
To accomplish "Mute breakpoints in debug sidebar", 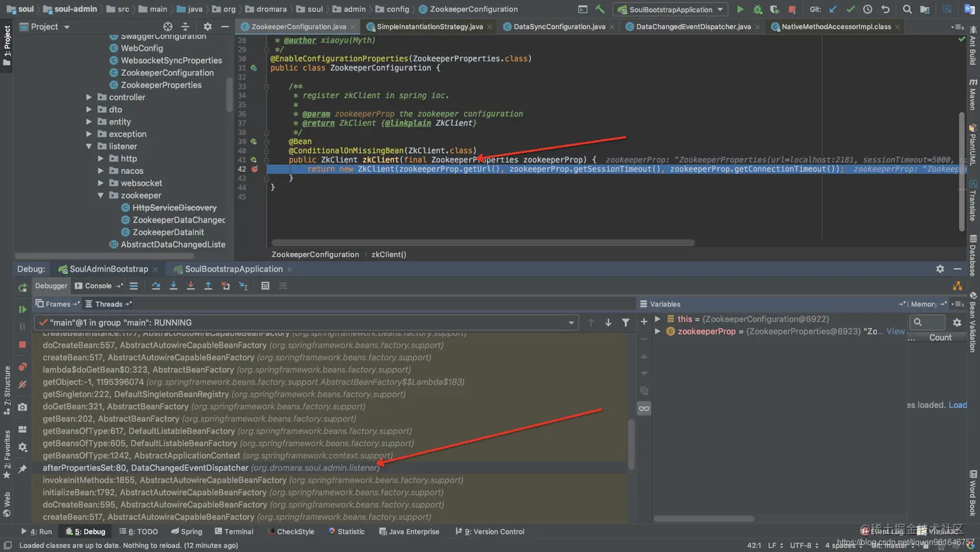I will point(23,385).
